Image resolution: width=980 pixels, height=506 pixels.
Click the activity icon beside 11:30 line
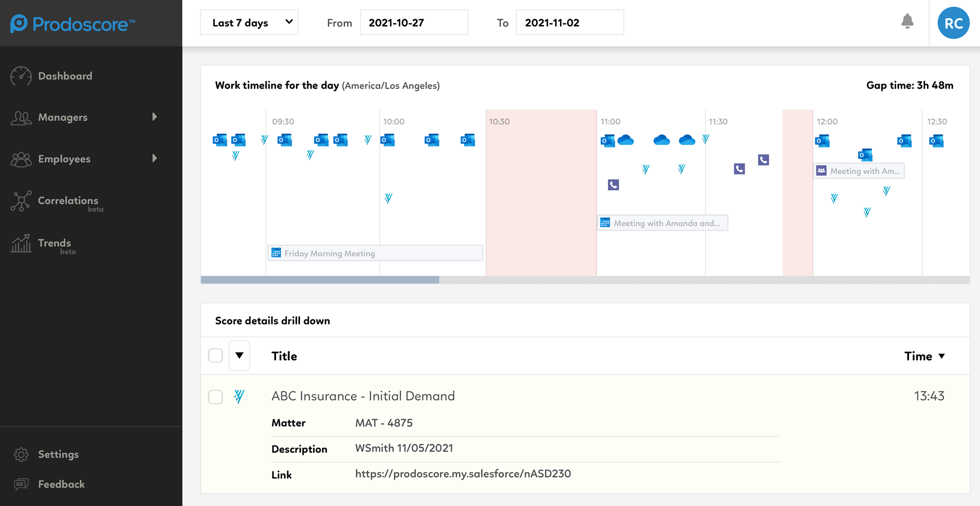[706, 139]
